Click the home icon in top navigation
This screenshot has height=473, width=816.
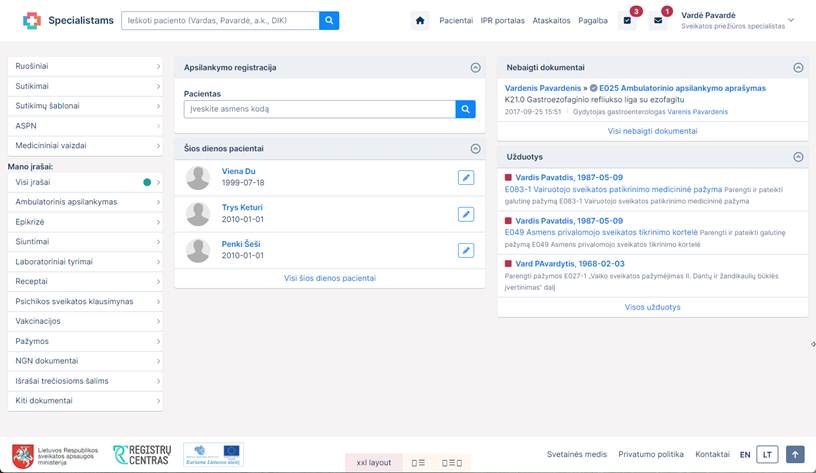point(420,21)
